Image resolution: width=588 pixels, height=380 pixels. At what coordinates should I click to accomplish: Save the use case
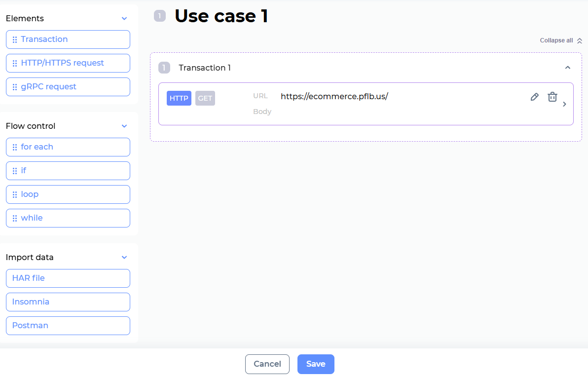(316, 364)
